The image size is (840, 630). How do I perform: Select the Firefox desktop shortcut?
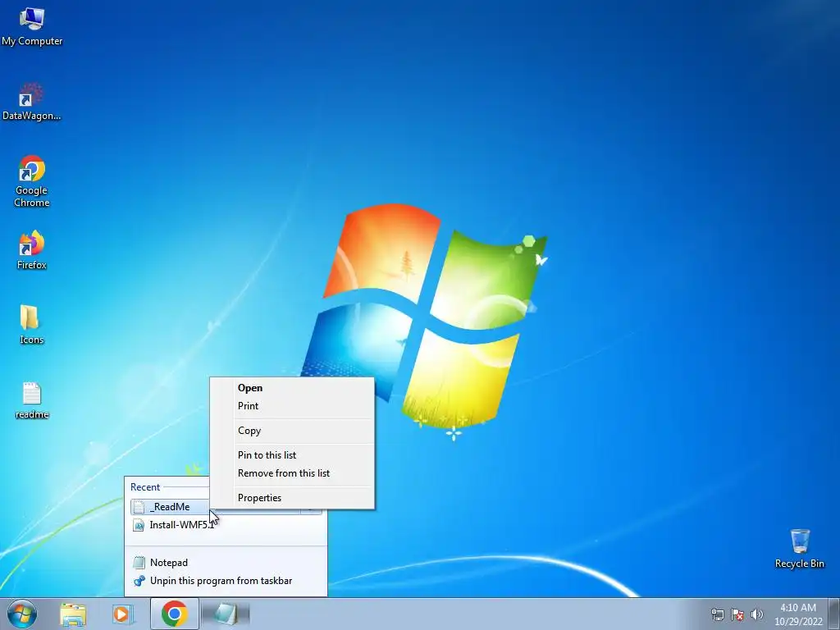pyautogui.click(x=32, y=250)
